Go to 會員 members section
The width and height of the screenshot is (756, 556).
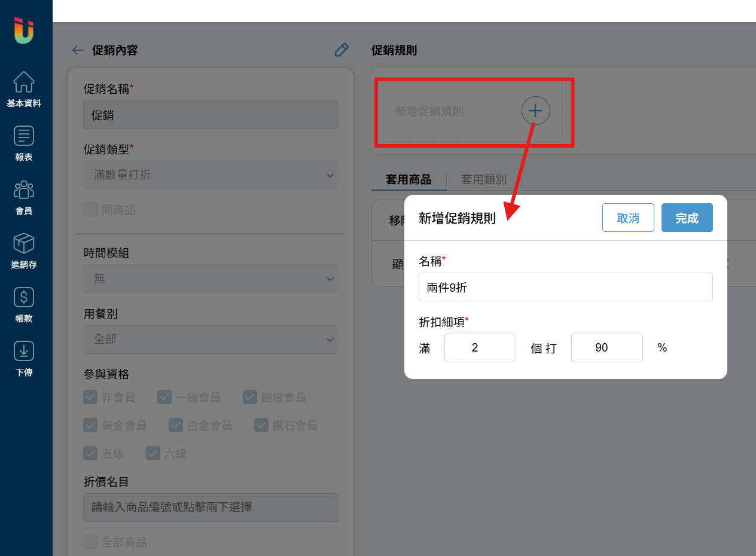24,190
